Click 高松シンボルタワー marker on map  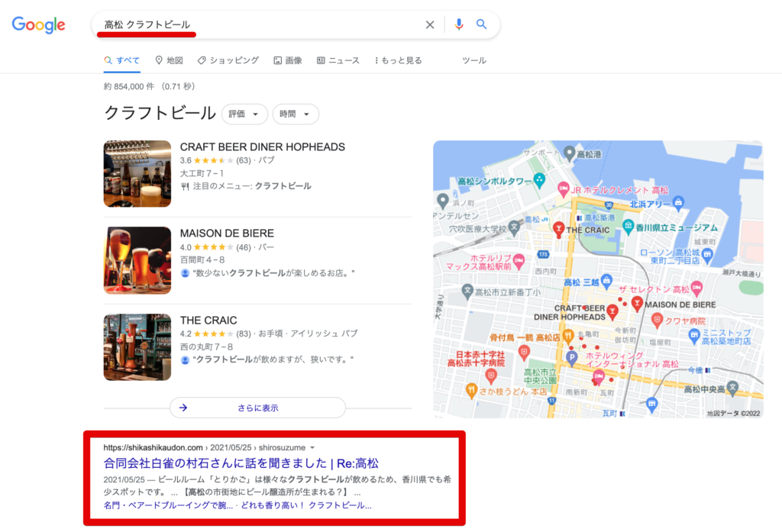point(539,180)
